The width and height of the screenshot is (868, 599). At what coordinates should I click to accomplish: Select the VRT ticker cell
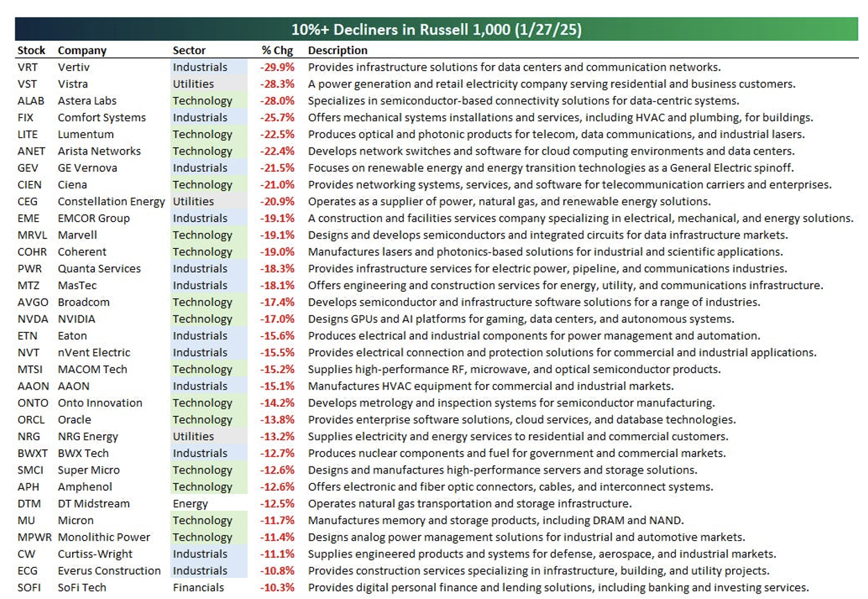[x=28, y=67]
